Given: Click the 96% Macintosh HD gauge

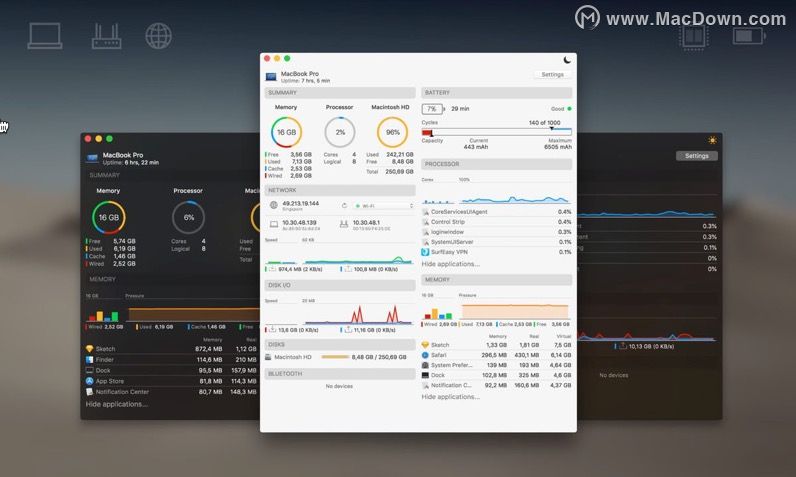Looking at the screenshot, I should 392,132.
